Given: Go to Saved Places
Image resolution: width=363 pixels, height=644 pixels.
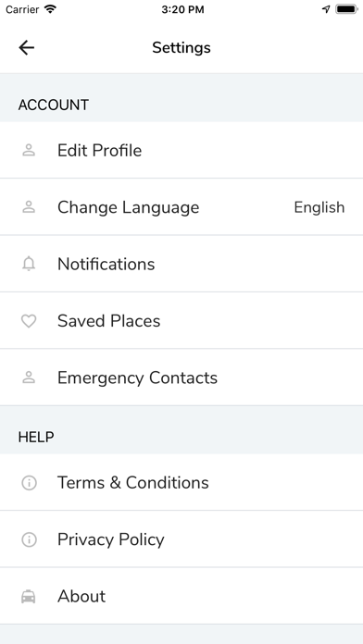Looking at the screenshot, I should (181, 321).
